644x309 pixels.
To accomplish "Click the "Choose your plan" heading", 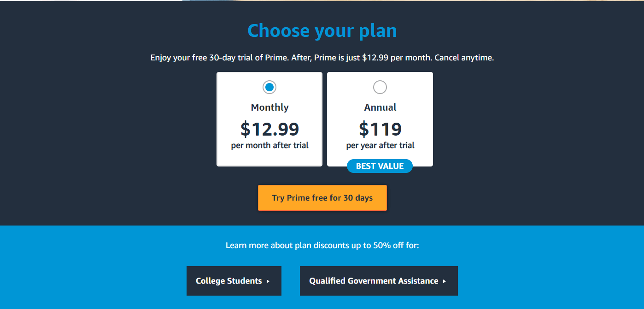I will pyautogui.click(x=322, y=31).
